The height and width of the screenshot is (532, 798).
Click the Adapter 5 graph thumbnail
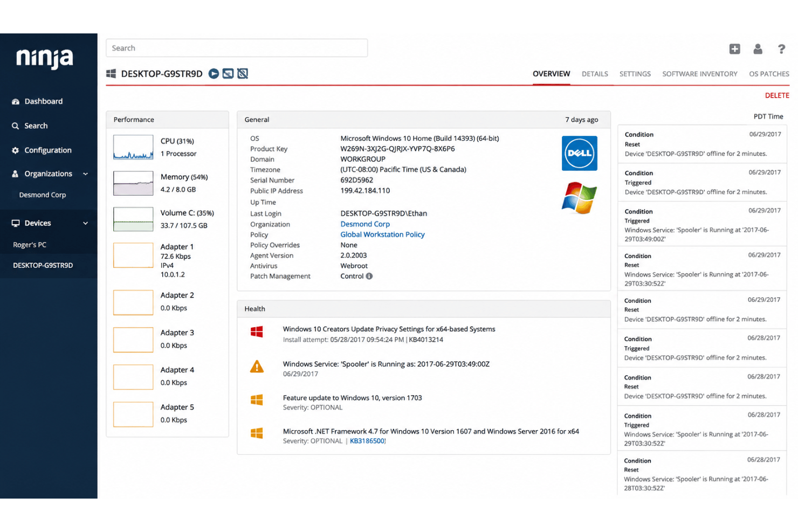[x=133, y=414]
